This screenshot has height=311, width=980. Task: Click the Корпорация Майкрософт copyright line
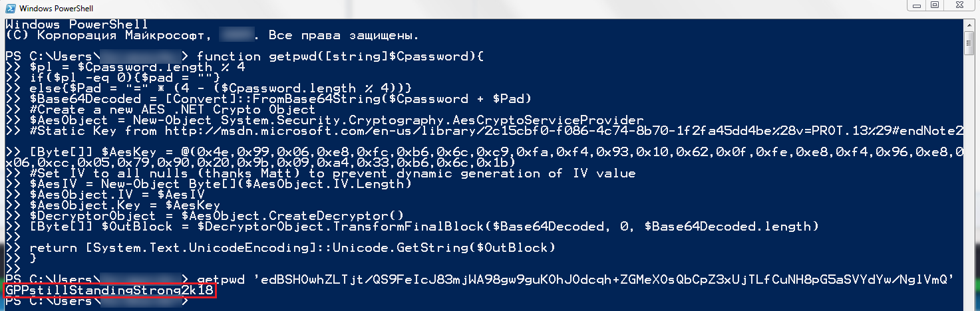pos(213,35)
